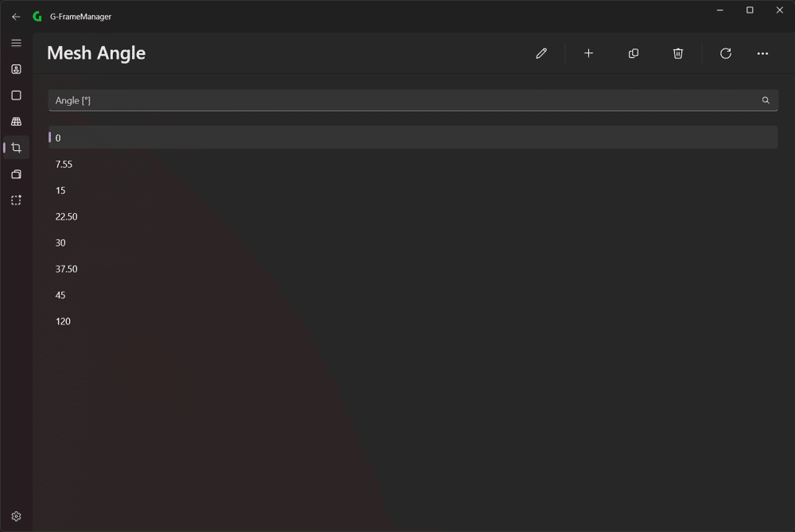
Task: Delete selected angle with trash icon
Action: [x=678, y=53]
